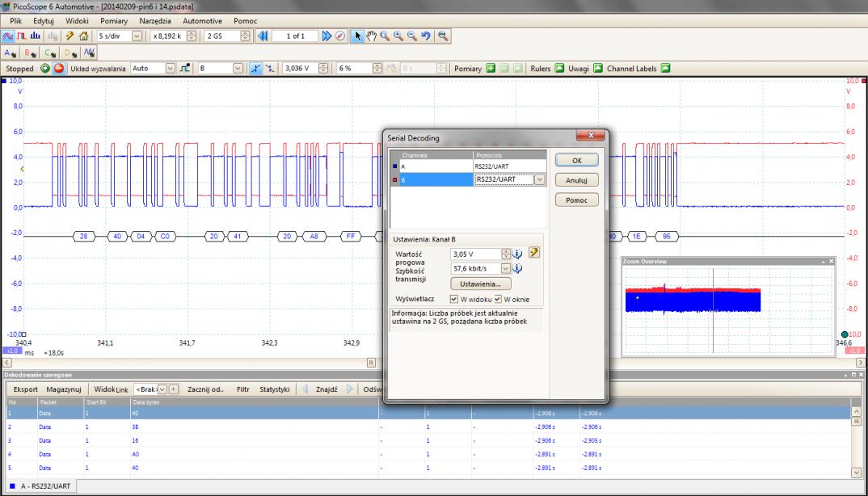
Task: Switch to Spectrum mode icon
Action: [x=34, y=36]
